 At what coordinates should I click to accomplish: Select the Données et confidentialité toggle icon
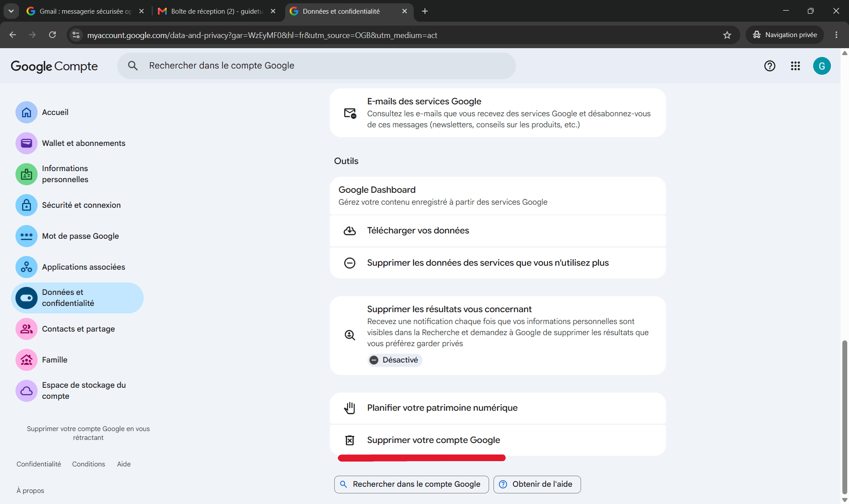27,298
